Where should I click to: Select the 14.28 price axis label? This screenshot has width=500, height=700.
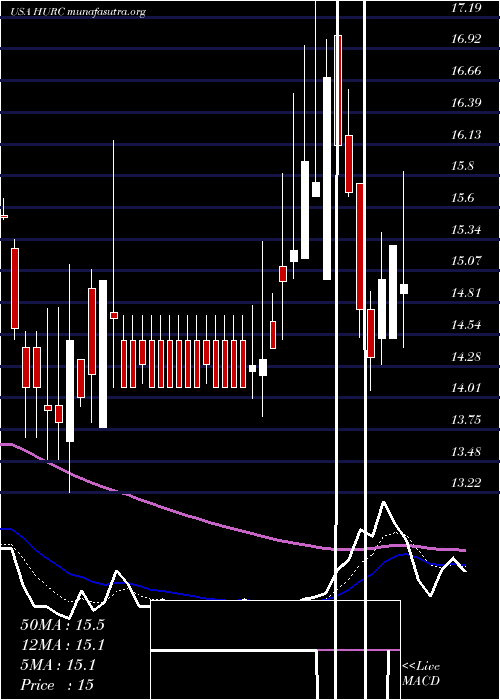tap(466, 356)
